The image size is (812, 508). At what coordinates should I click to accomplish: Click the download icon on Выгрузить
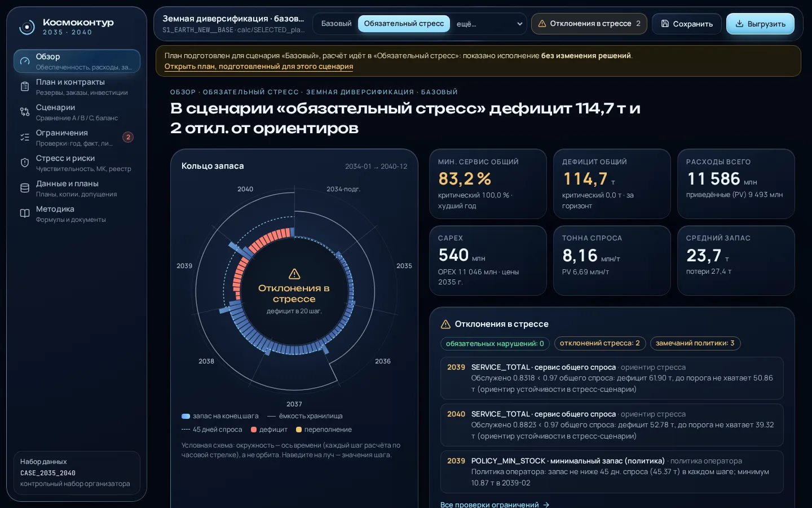(x=739, y=24)
